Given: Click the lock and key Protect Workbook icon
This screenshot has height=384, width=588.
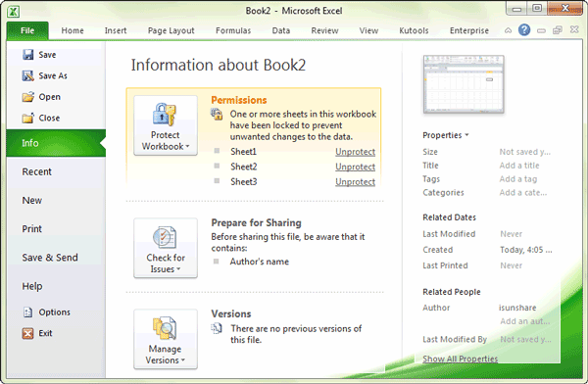Looking at the screenshot, I should 165,115.
